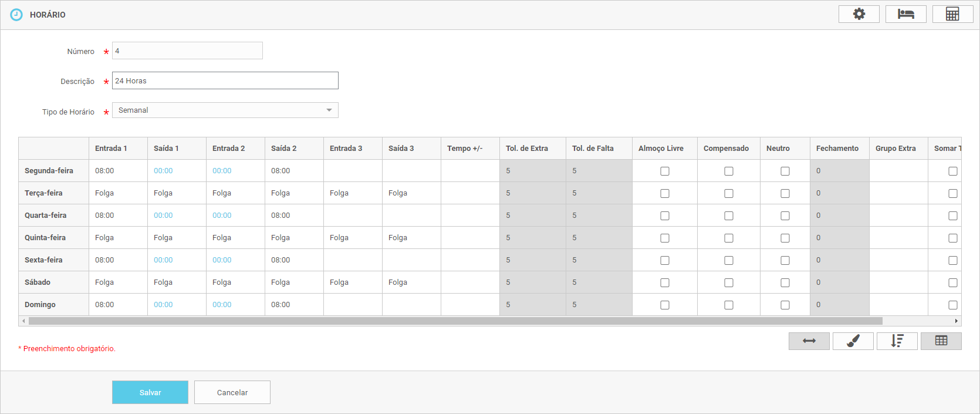This screenshot has height=414, width=980.
Task: Click the paintbrush icon button
Action: click(x=853, y=341)
